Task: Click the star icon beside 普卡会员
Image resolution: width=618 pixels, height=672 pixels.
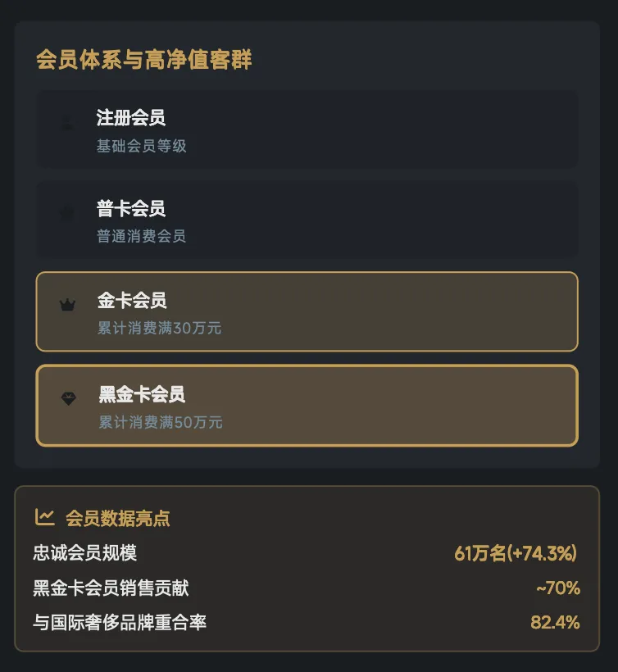Action: [67, 213]
